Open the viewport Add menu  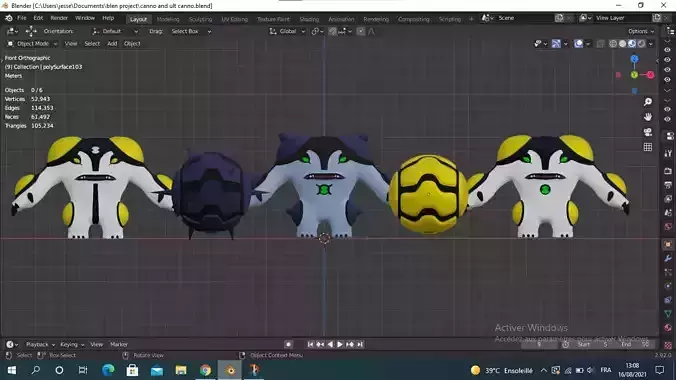[x=112, y=44]
